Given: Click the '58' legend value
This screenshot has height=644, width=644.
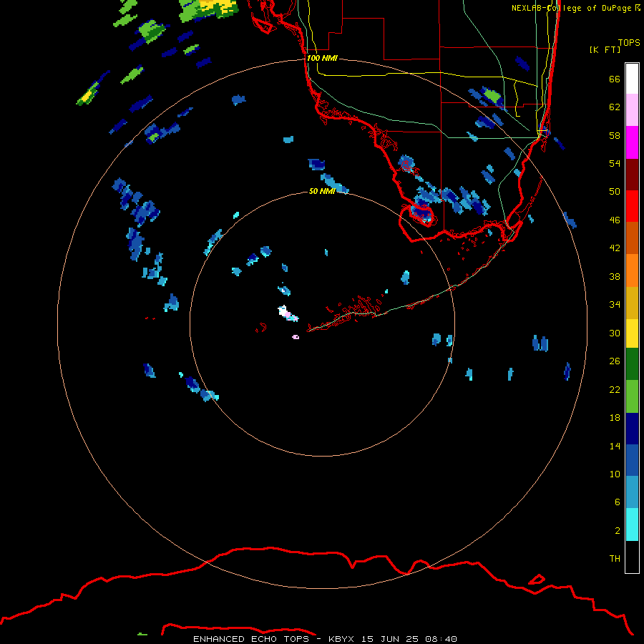Looking at the screenshot, I should coord(615,135).
